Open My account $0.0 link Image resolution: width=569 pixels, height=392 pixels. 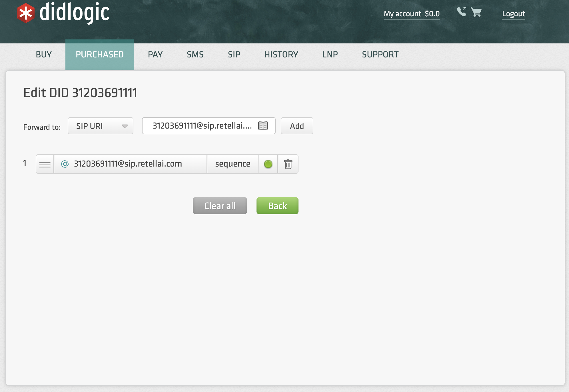(411, 14)
